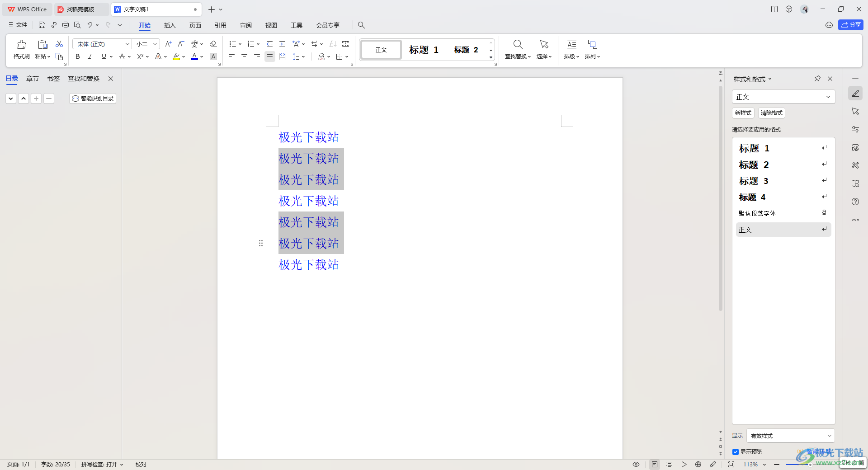Switch to 章节 tab in navigation pane
This screenshot has height=470, width=868.
[33, 79]
